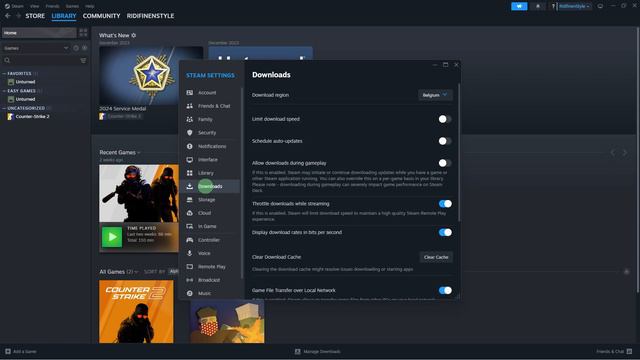Image resolution: width=640 pixels, height=360 pixels.
Task: Open the View menu
Action: 34,6
